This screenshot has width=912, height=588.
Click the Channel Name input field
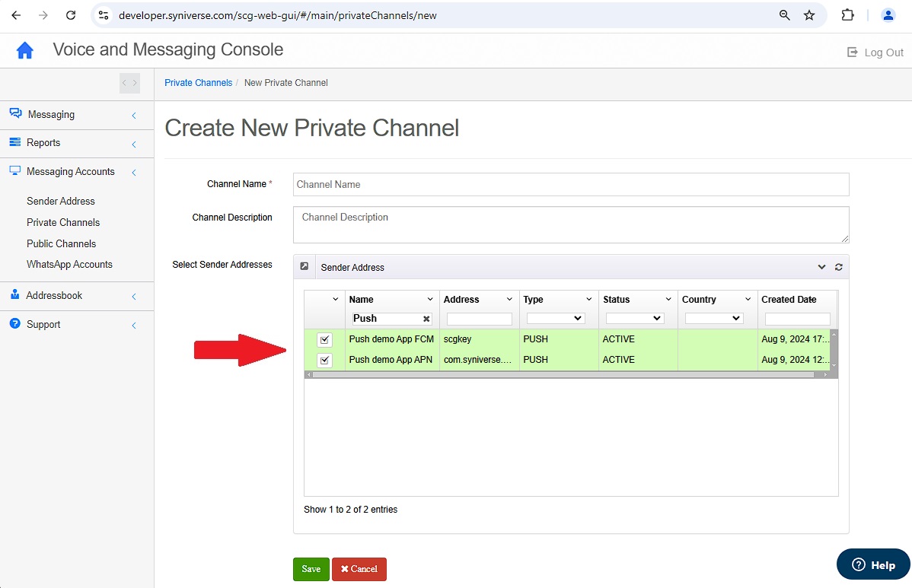pyautogui.click(x=571, y=184)
